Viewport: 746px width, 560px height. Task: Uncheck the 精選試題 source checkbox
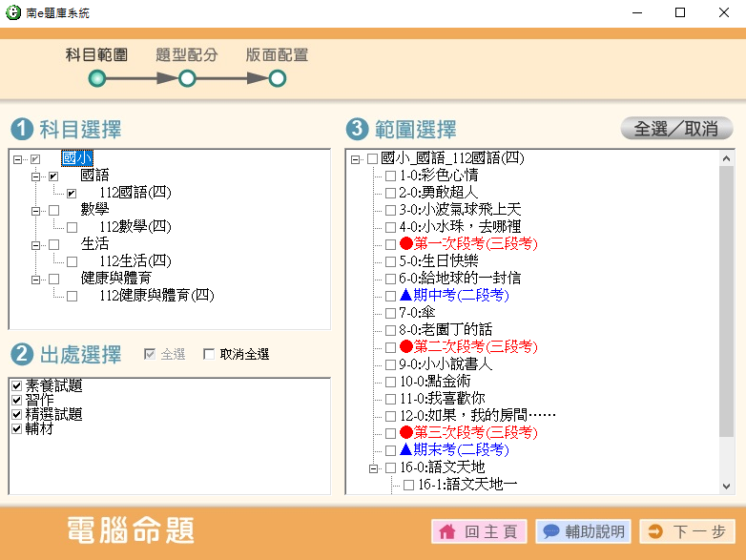coord(16,414)
